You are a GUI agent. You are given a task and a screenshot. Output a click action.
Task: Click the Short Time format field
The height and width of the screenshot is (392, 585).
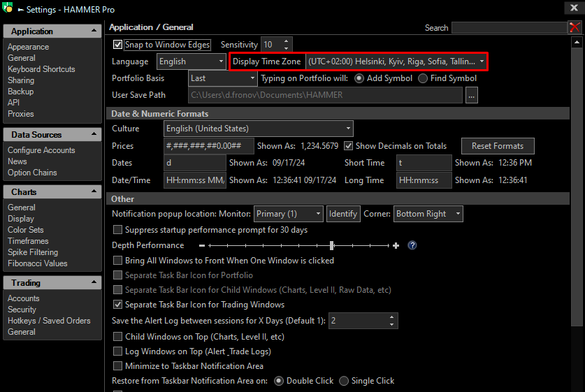424,163
